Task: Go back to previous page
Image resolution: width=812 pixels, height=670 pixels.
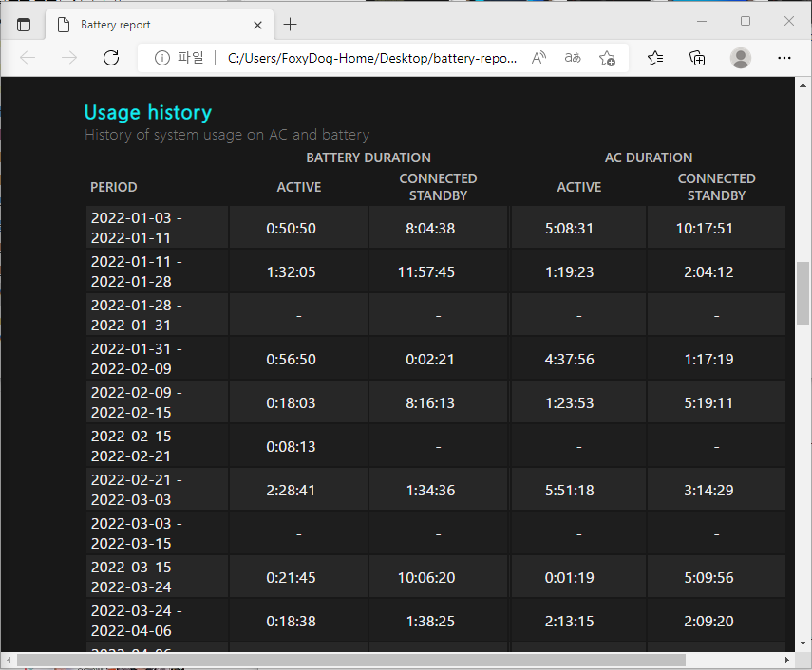Action: 28,58
